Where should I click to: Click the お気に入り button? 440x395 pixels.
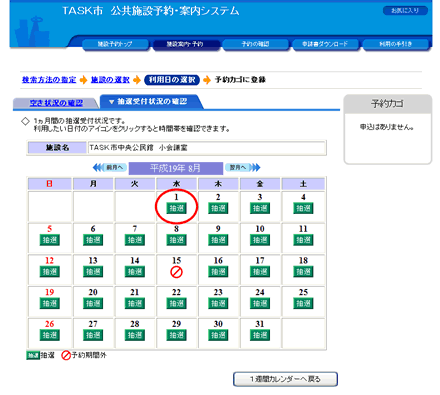pos(405,11)
